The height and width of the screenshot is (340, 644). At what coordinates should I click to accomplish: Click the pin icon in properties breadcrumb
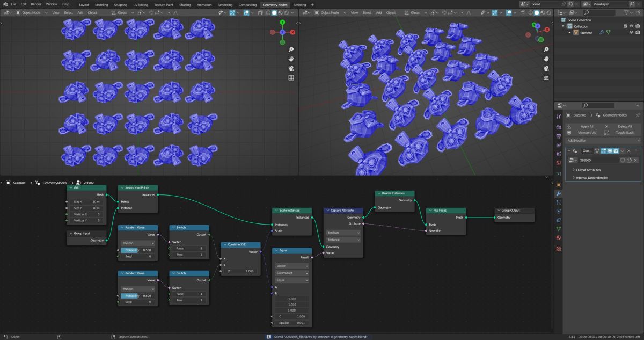[638, 115]
